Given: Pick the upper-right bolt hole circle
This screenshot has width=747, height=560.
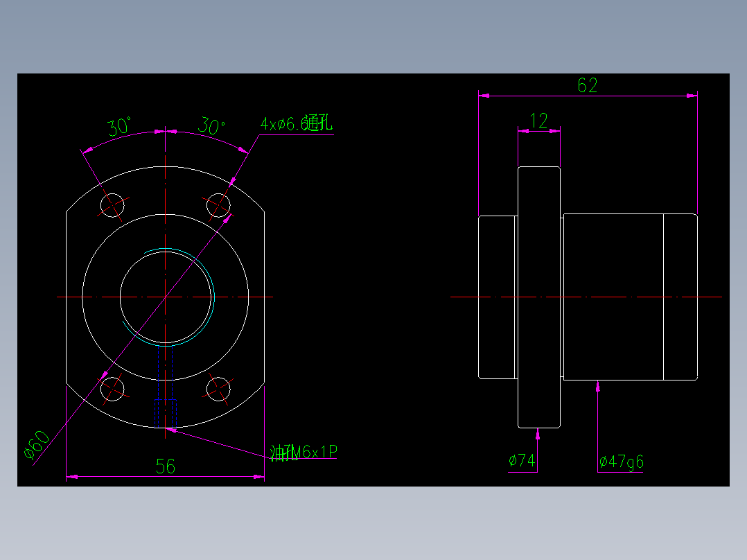Looking at the screenshot, I should coord(218,205).
